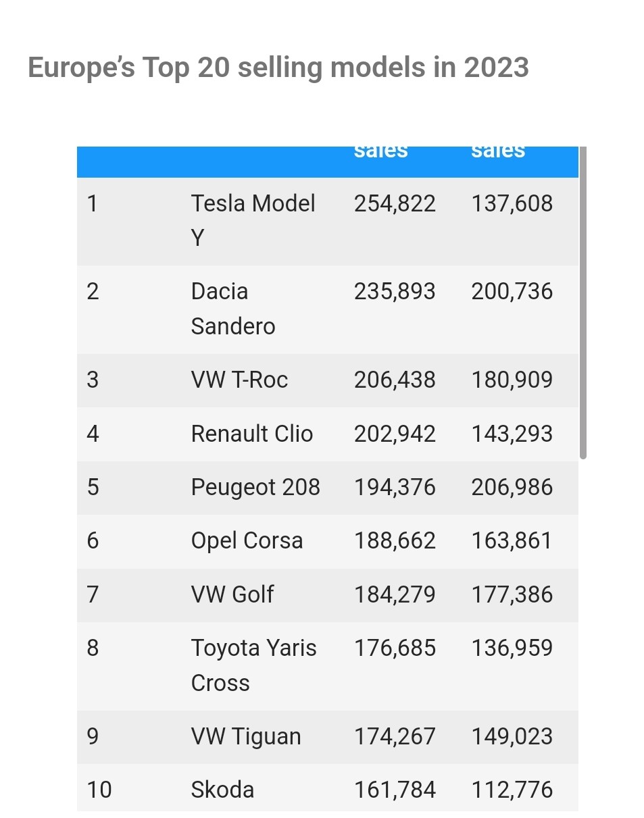
Task: Click the blue table header row
Action: [x=327, y=161]
